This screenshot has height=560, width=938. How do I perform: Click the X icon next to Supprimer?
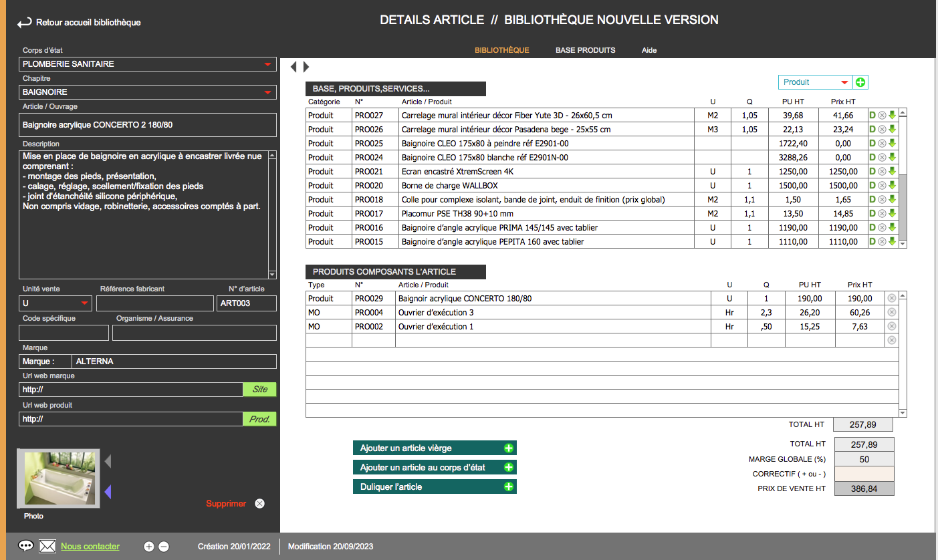259,503
